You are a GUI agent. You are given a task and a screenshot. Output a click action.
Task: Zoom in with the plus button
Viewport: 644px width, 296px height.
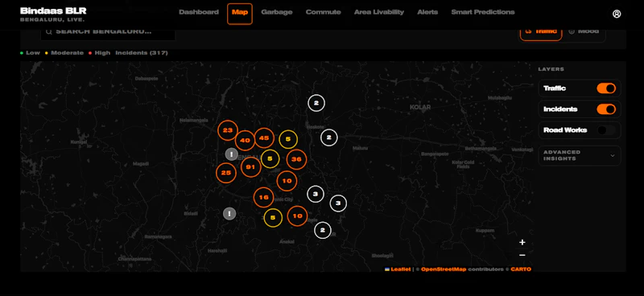[x=522, y=242]
